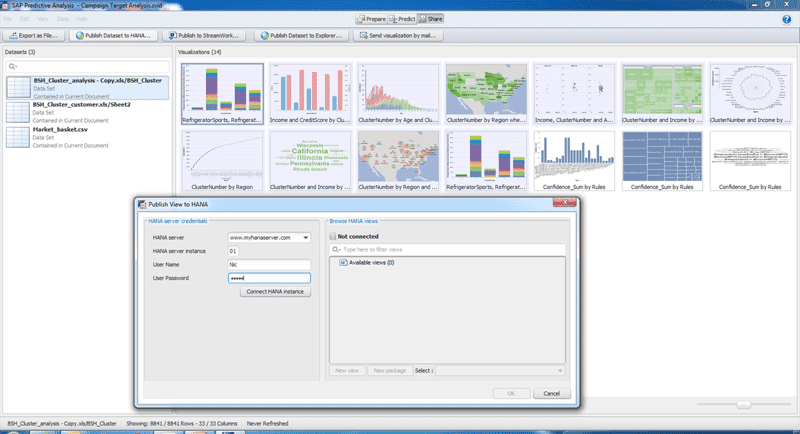
Task: Click Publish Dataset to HANA icon
Action: [78, 36]
